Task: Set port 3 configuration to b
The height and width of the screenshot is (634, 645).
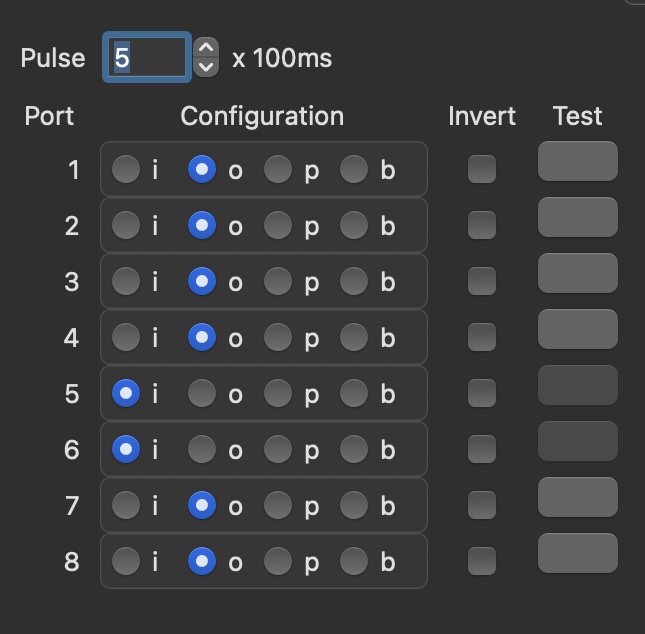Action: [x=354, y=282]
